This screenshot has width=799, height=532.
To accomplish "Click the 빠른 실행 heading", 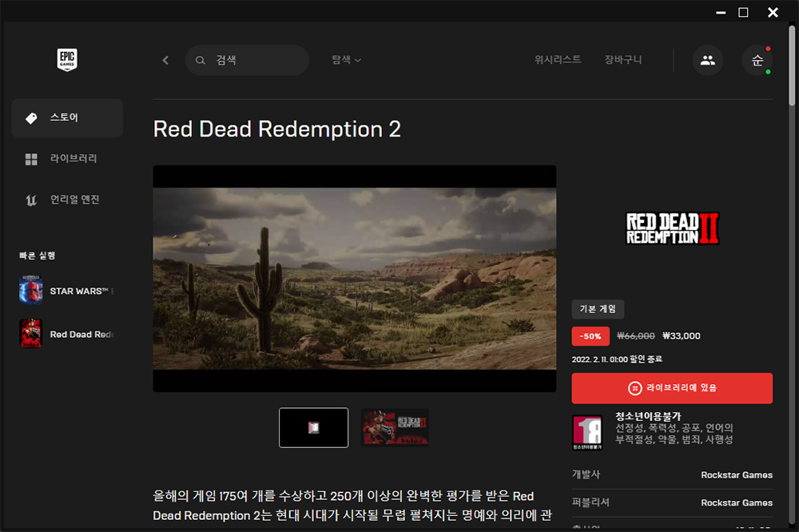I will 38,256.
